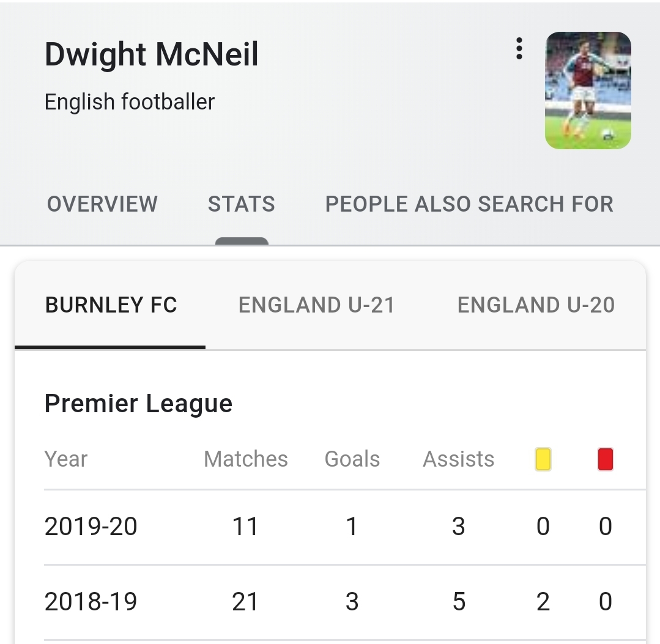Viewport: 660px width, 644px height.
Task: Switch to England U-21 stats tab
Action: 316,305
